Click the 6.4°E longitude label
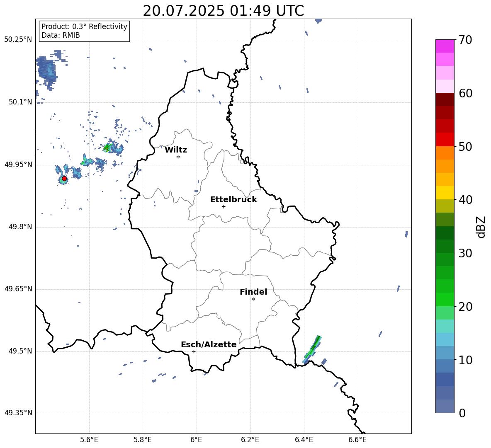The width and height of the screenshot is (491, 448). 304,440
